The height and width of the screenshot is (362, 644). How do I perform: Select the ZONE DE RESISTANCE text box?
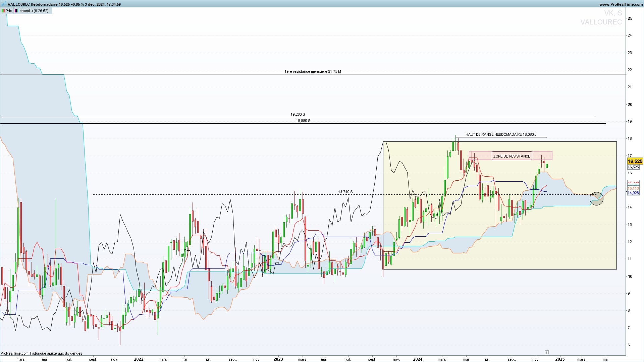coord(512,156)
